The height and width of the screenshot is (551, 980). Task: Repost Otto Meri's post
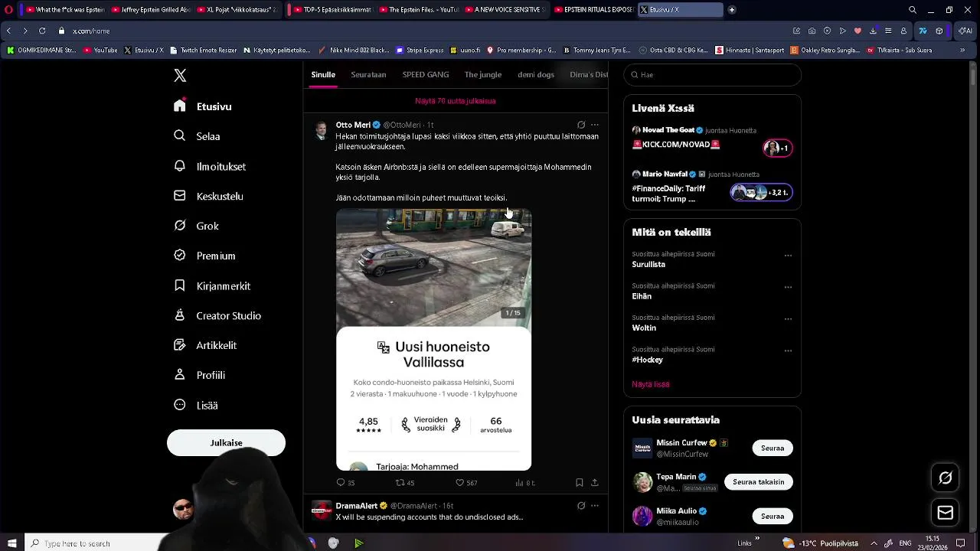pos(399,482)
